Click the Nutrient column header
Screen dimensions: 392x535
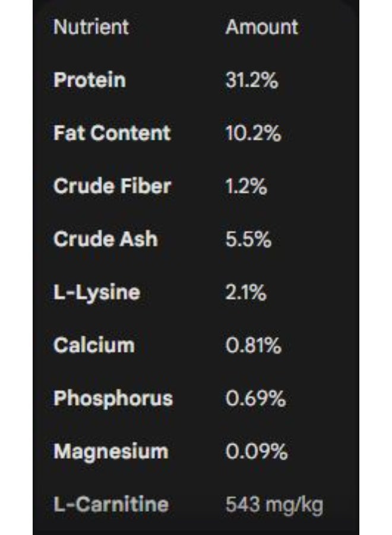91,27
